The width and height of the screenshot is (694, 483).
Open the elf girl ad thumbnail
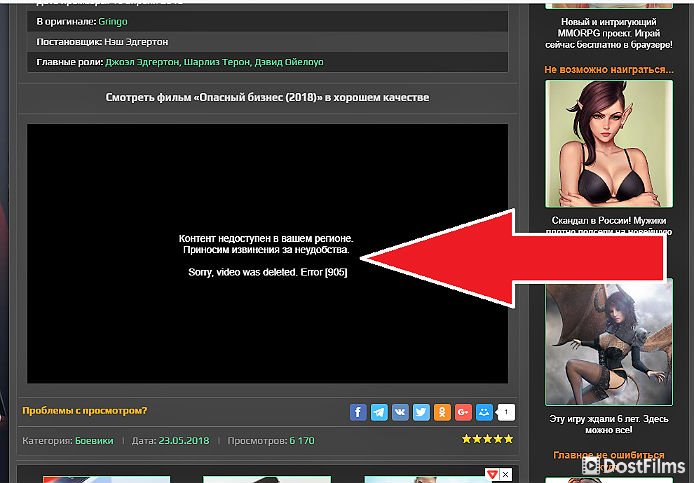609,143
